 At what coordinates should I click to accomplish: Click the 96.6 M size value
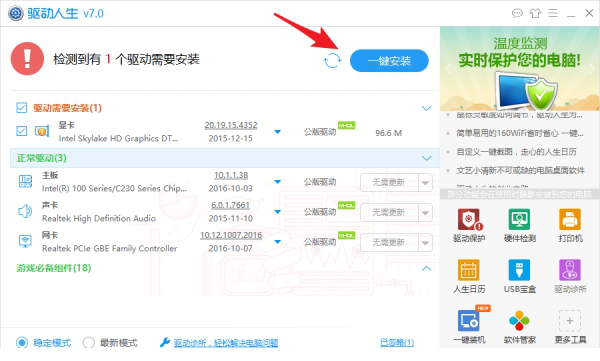[x=388, y=133]
